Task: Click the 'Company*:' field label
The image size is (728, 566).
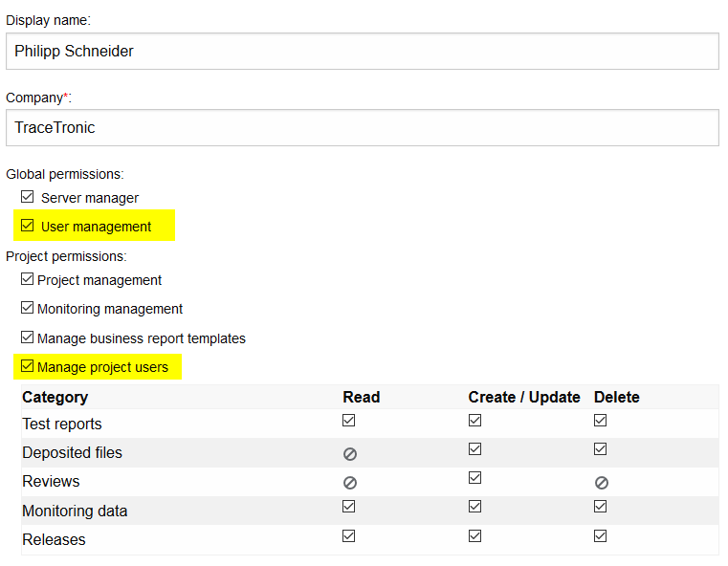Action: [x=39, y=98]
